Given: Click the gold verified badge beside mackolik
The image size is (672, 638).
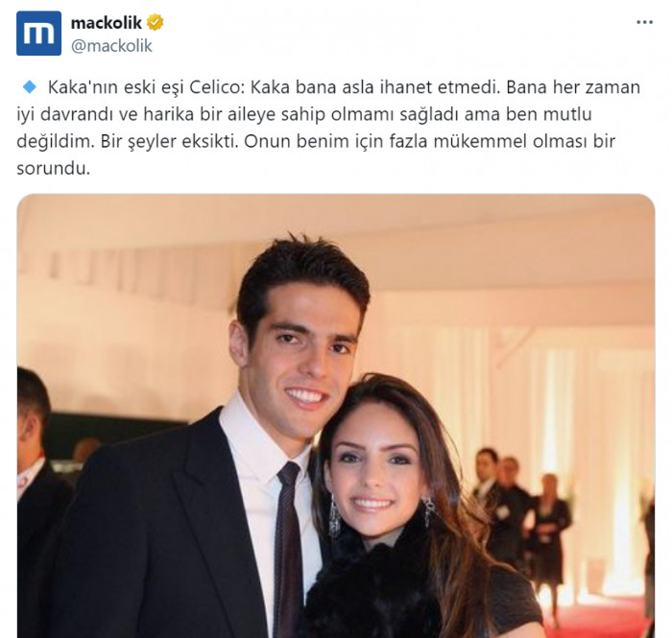Looking at the screenshot, I should [x=156, y=22].
